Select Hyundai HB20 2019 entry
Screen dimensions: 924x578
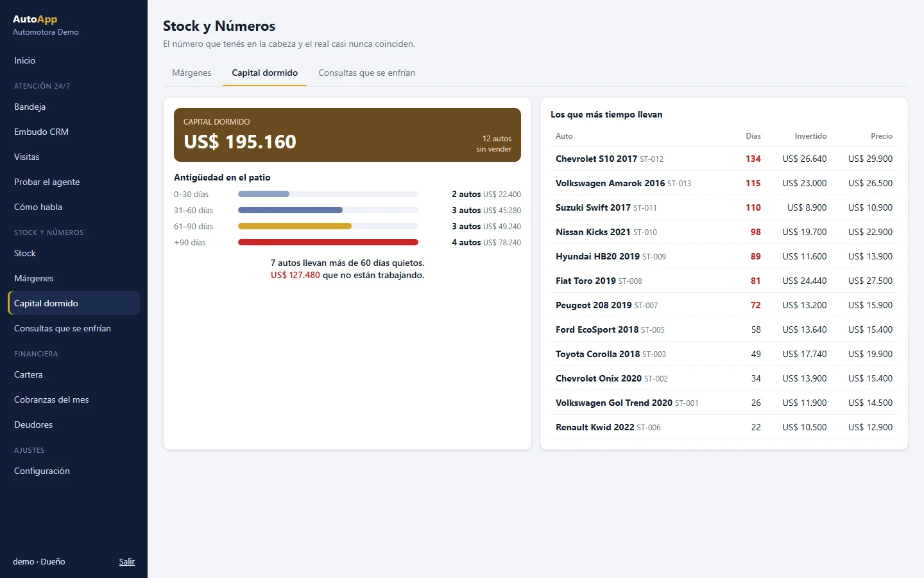724,256
